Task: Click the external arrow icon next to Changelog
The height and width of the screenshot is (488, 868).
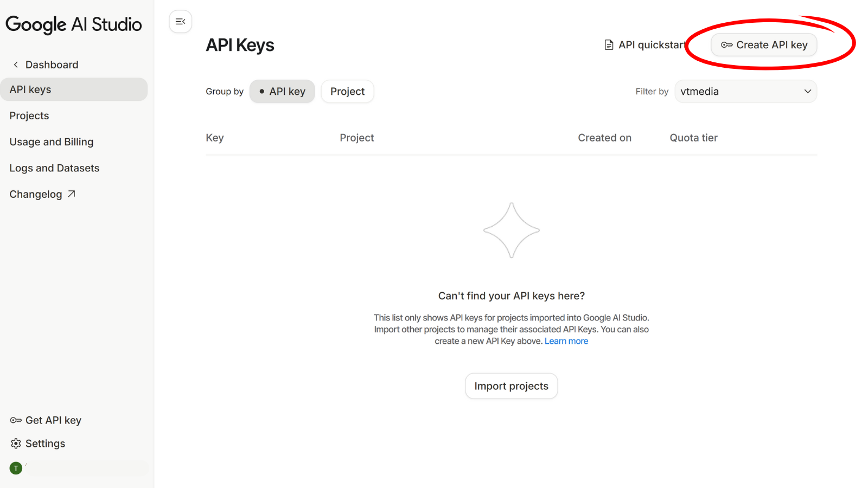Action: (71, 194)
